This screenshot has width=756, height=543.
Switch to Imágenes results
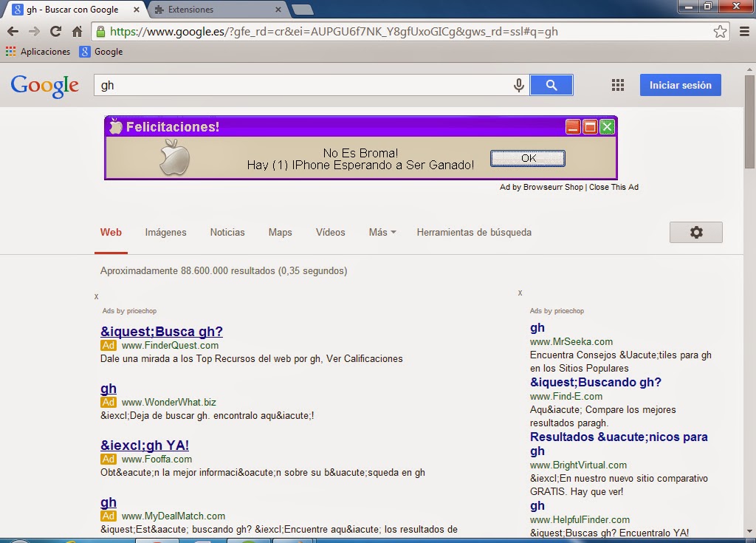point(165,232)
